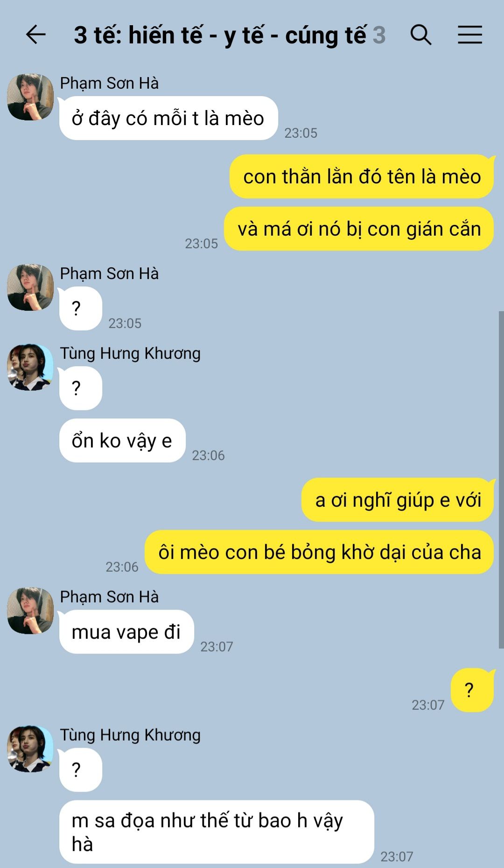Screen dimensions: 504x868
Task: Tap bubble 'ôi mèo con bé bỏng khờ dại'
Action: tap(319, 552)
